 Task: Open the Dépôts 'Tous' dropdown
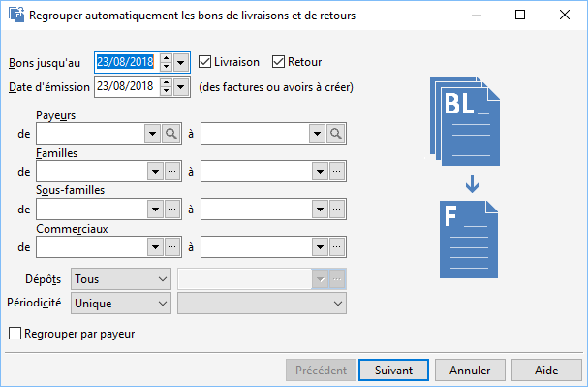point(121,279)
